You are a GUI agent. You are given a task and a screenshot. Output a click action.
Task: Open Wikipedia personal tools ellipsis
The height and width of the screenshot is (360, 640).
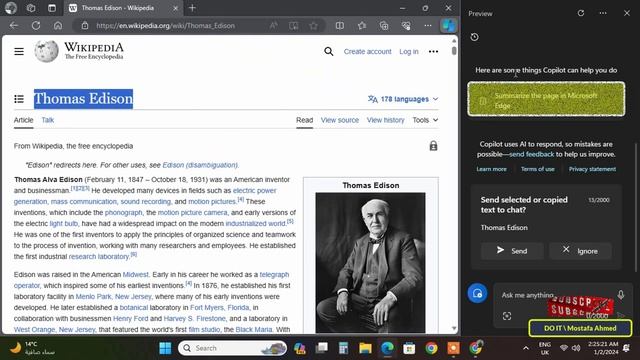coord(433,51)
